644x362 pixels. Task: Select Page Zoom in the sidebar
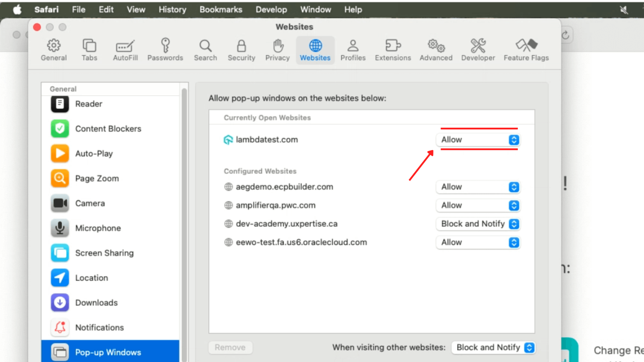click(110, 179)
